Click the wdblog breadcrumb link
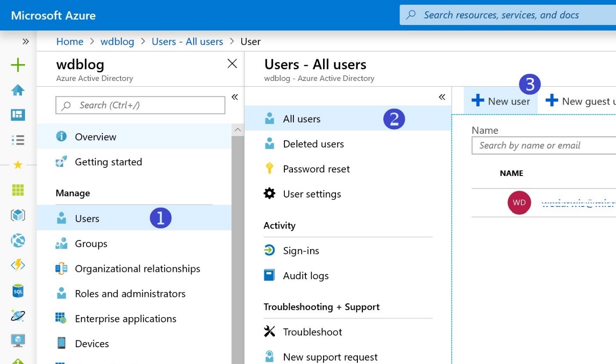Image resolution: width=616 pixels, height=364 pixels. coord(117,41)
